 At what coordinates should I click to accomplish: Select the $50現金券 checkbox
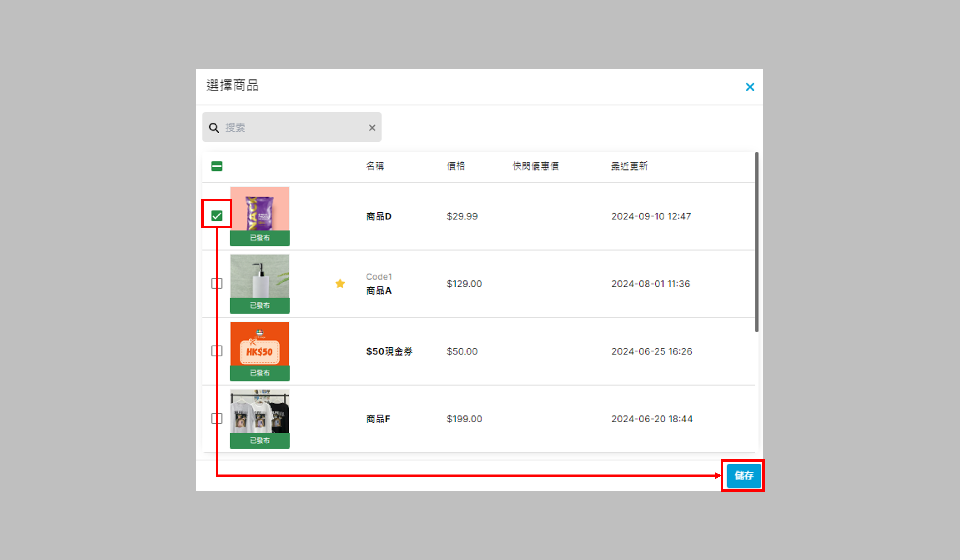(x=217, y=351)
